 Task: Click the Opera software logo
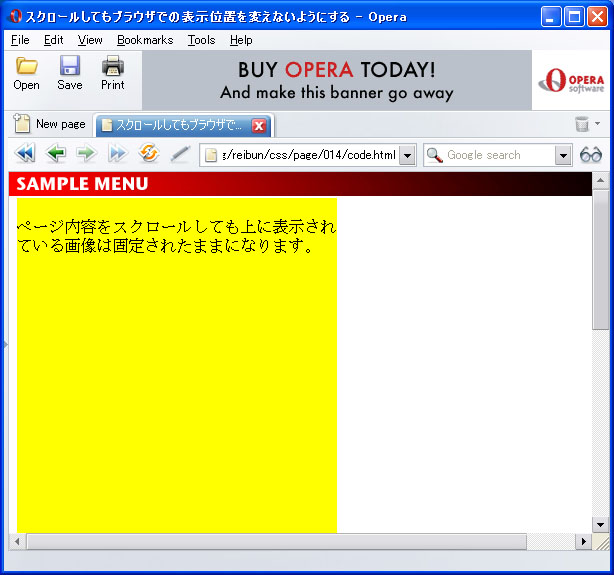(x=571, y=80)
